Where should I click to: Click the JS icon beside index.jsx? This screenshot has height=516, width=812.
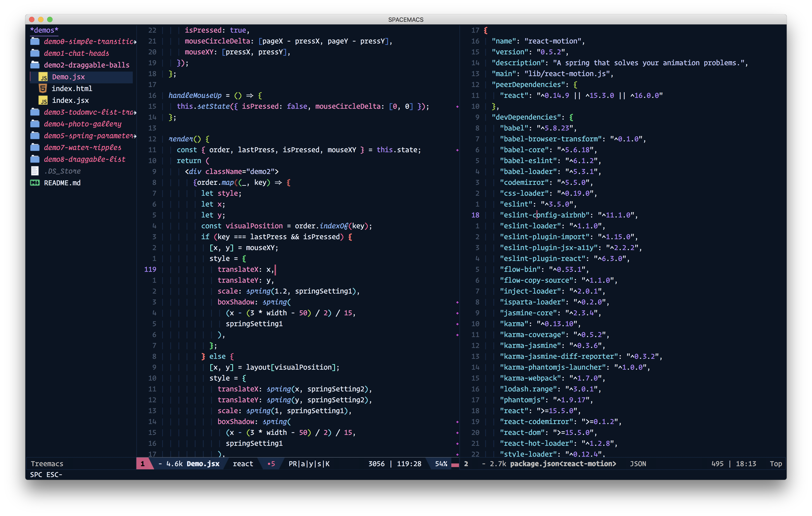point(43,100)
